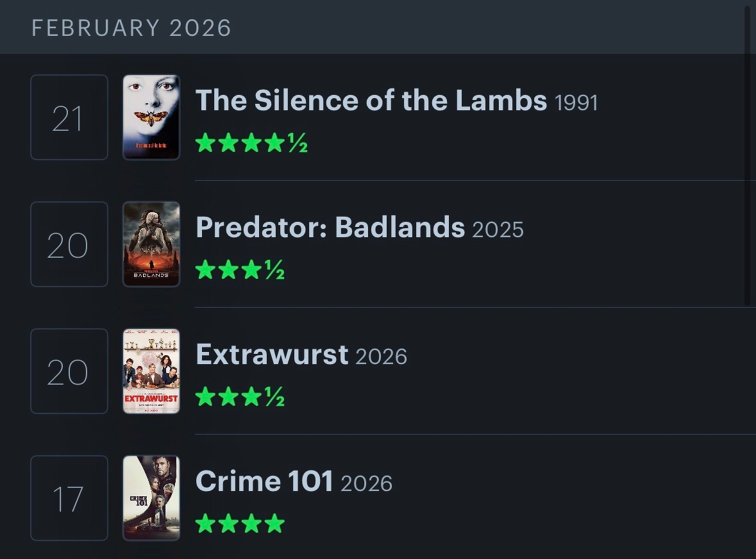This screenshot has width=756, height=559.
Task: Click the FEBRUARY 2026 month header
Action: (x=131, y=28)
